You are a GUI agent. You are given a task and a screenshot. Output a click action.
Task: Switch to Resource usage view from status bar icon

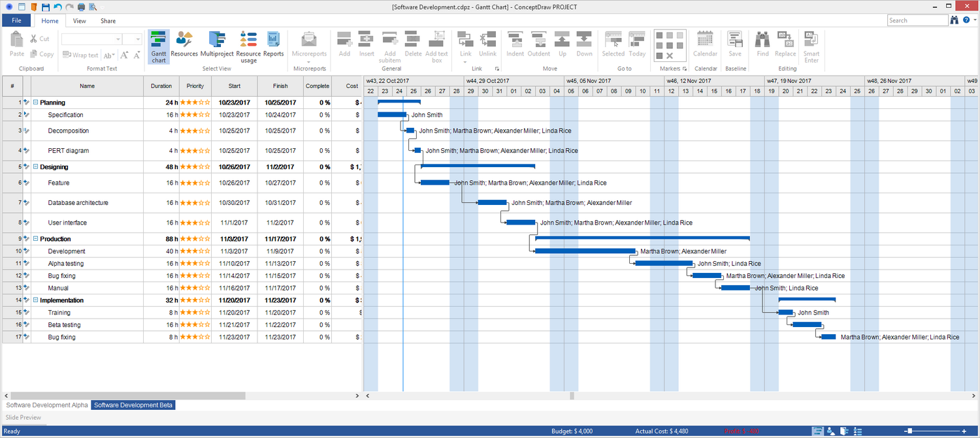857,431
